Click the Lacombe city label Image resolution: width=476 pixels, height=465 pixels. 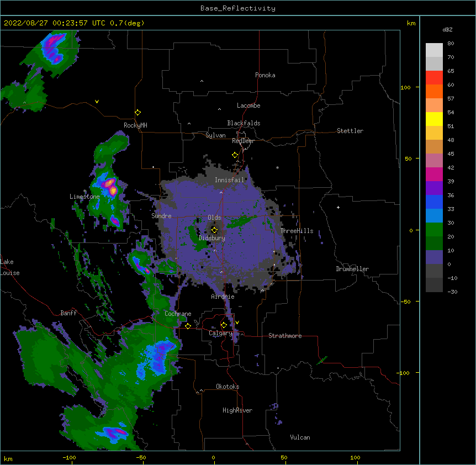pyautogui.click(x=248, y=105)
